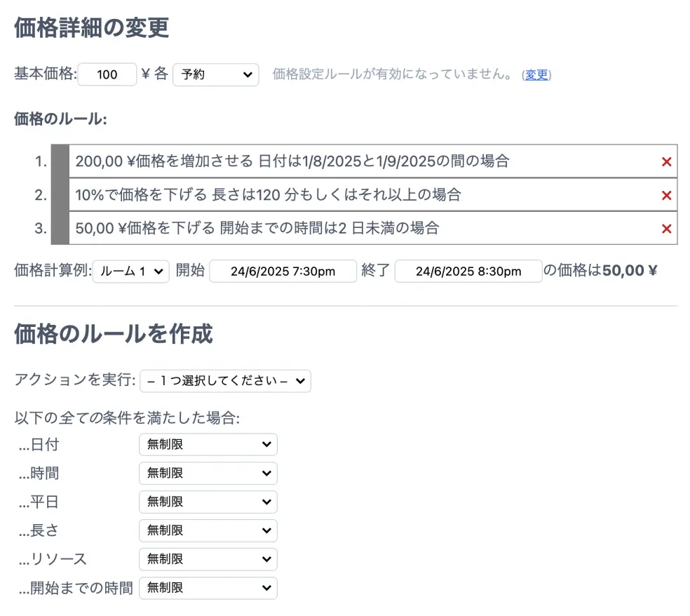Click the 変更 link

[x=536, y=74]
